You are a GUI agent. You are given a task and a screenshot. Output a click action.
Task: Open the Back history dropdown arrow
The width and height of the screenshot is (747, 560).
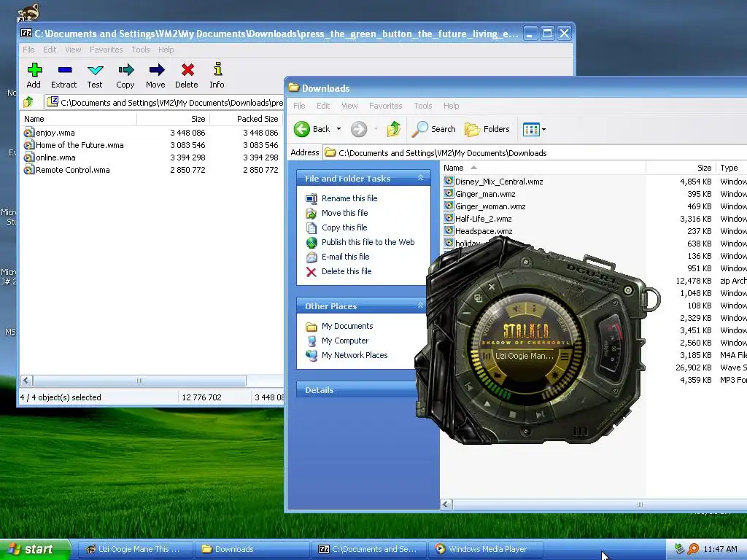[x=338, y=129]
